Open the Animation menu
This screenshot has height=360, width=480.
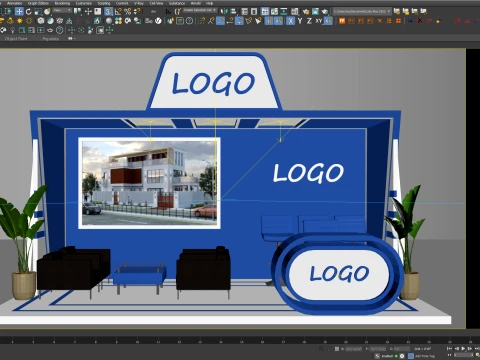14,3
